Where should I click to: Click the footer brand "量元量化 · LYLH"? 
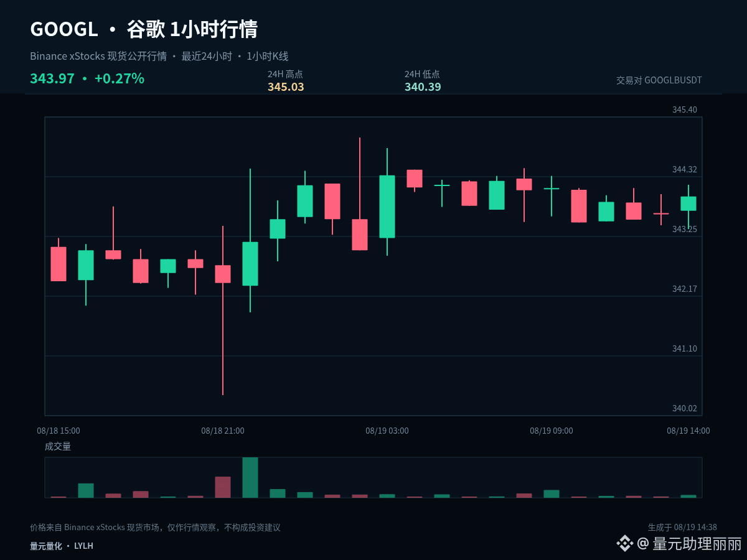point(62,546)
